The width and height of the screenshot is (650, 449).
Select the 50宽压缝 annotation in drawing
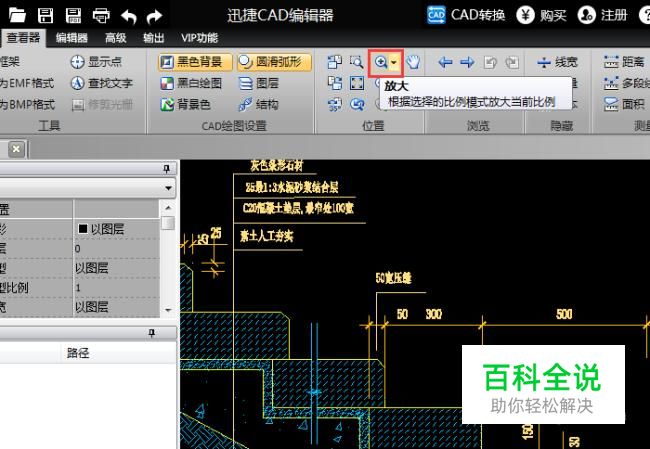394,278
